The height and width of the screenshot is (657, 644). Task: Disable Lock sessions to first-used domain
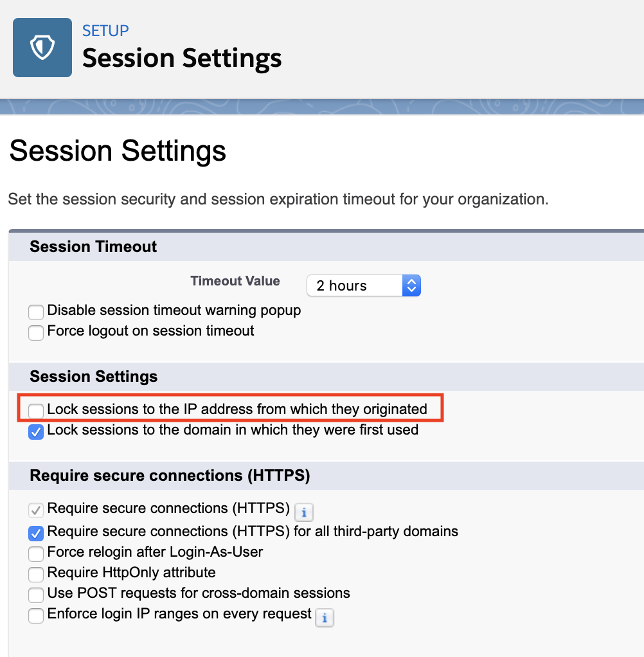[x=35, y=432]
